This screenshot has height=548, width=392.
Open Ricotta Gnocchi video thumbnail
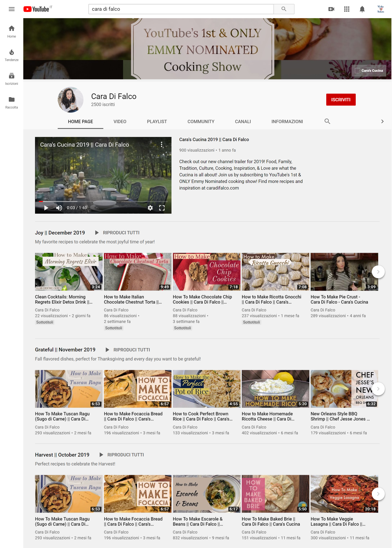(x=275, y=272)
